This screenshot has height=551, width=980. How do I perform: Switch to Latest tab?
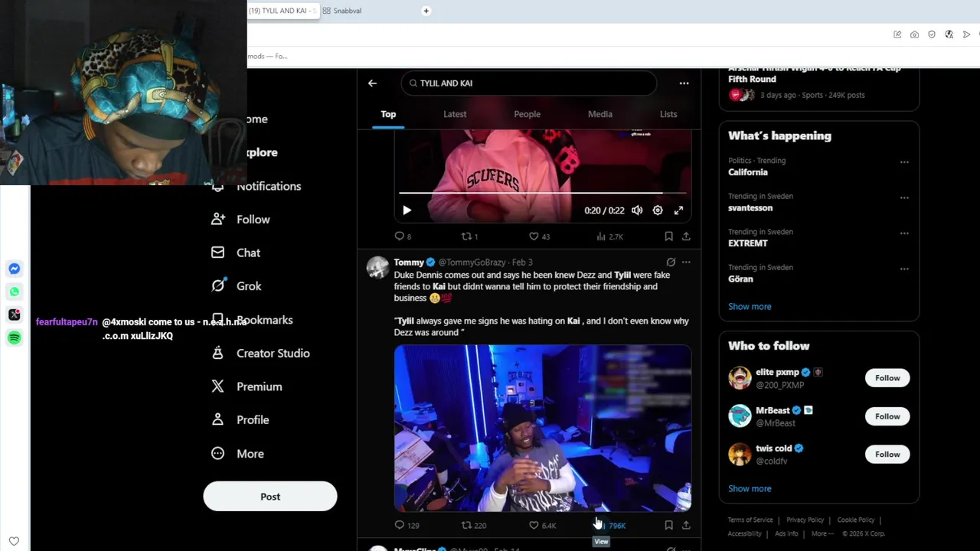tap(455, 114)
